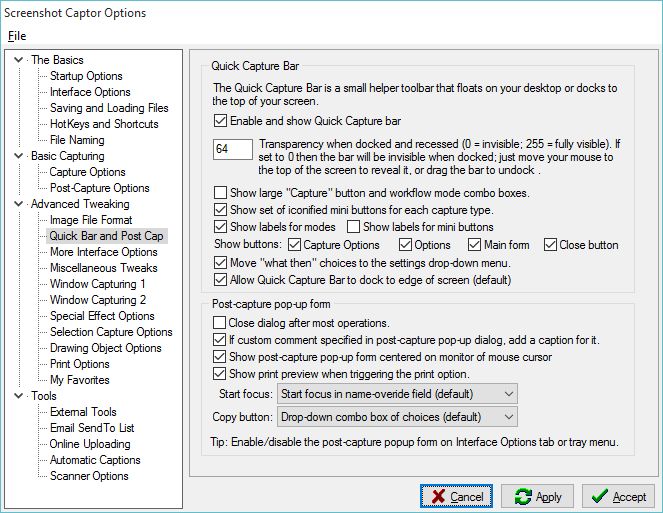Enable Show large Capture button option
The image size is (663, 513).
coord(220,193)
